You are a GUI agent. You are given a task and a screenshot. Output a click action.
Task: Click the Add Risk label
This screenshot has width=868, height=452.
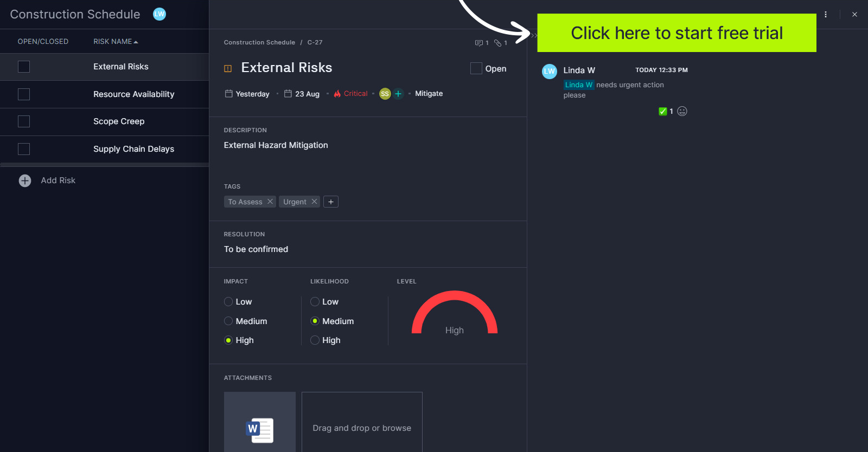click(x=58, y=180)
